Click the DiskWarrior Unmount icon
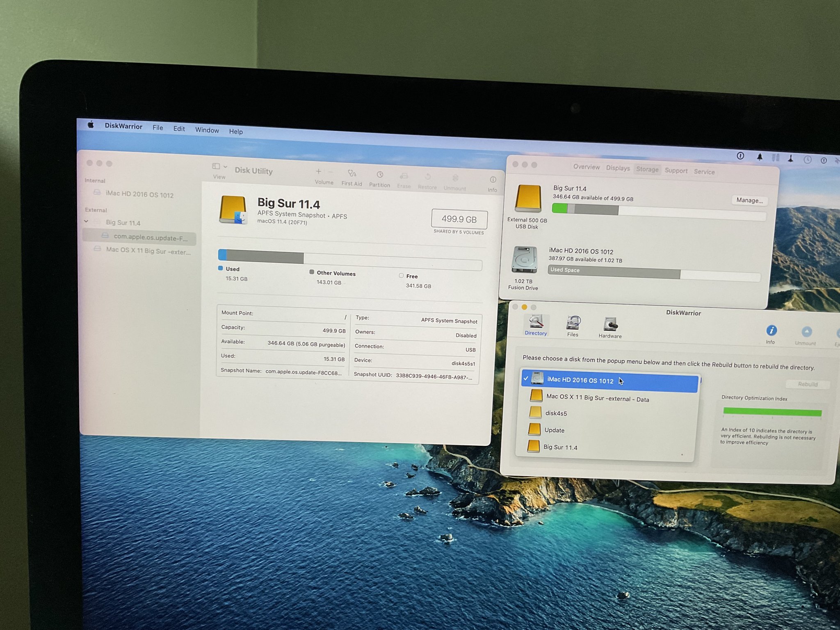Image resolution: width=840 pixels, height=630 pixels. [x=806, y=332]
